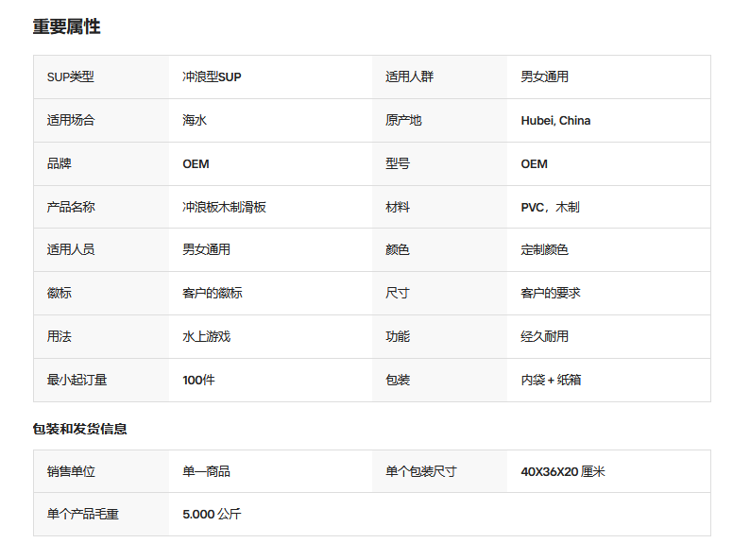Click the 颜色 label
This screenshot has width=733, height=560.
click(x=398, y=249)
